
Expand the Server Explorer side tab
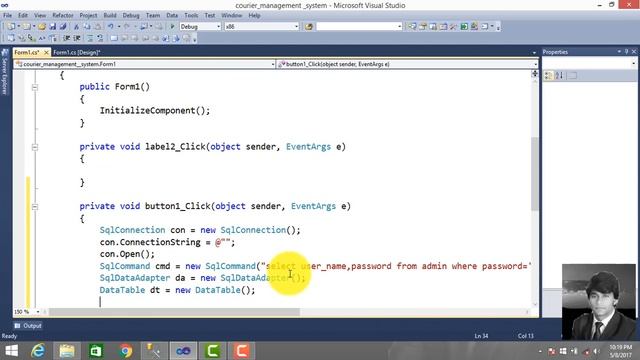[5, 71]
